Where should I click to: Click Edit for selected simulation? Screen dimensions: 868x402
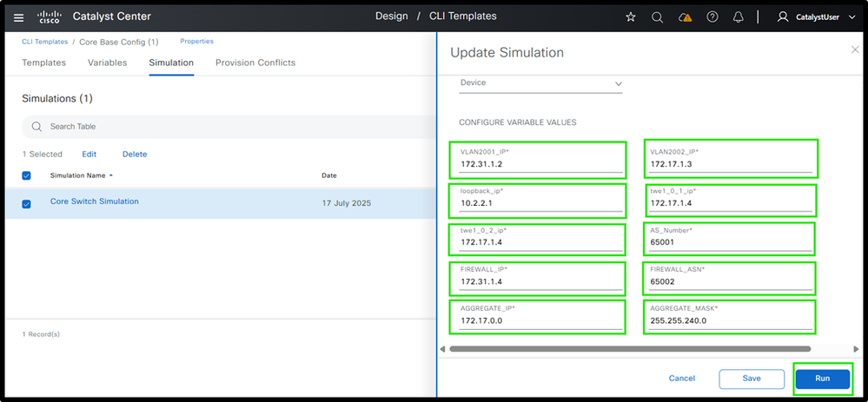[89, 155]
